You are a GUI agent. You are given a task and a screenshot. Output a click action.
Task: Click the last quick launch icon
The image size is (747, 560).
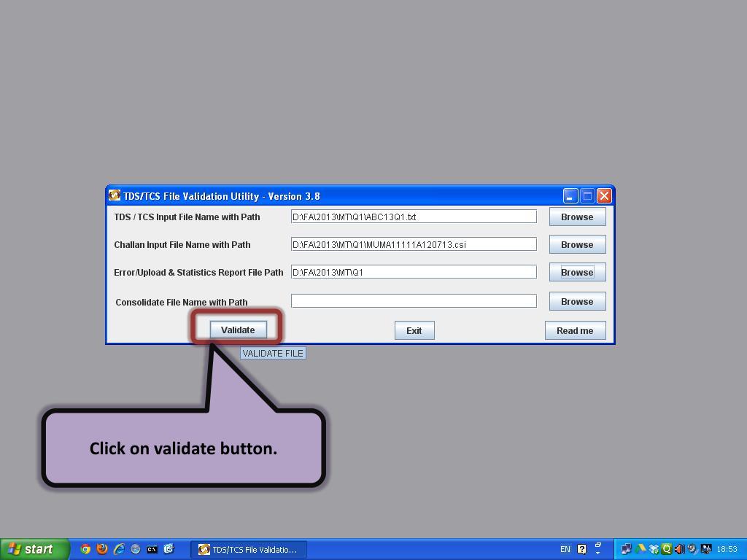169,549
